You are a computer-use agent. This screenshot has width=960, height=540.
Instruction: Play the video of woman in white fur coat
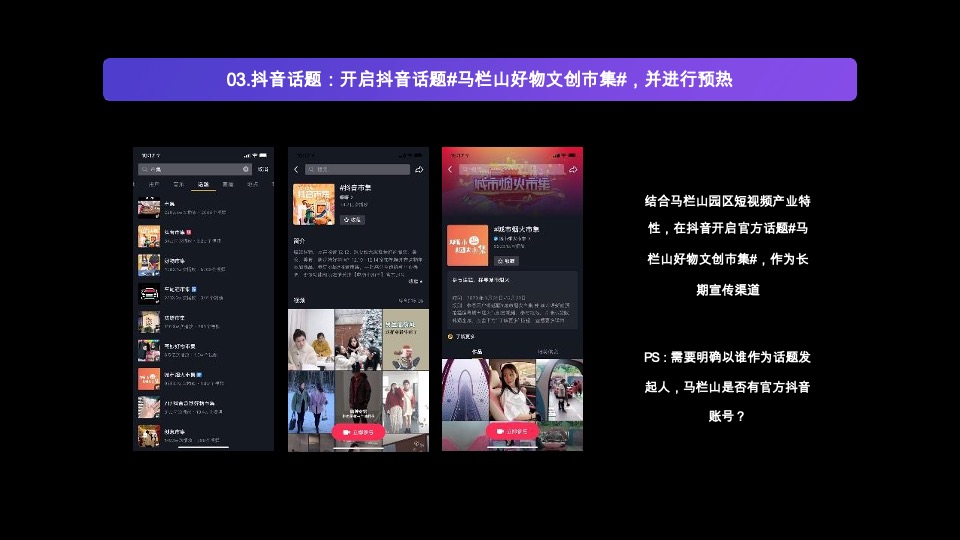click(x=311, y=340)
